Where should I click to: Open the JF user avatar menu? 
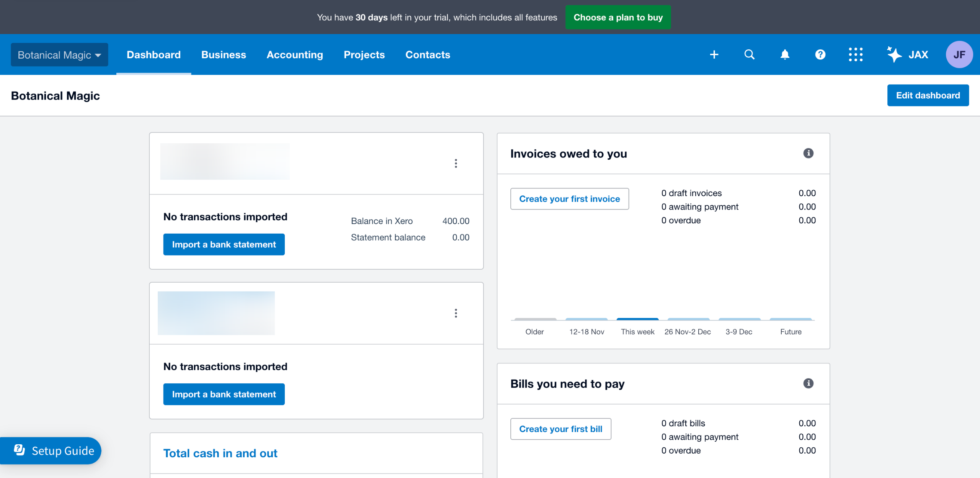tap(959, 55)
